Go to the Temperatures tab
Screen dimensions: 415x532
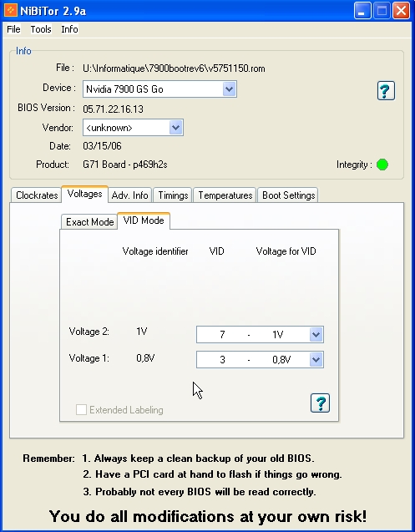coord(225,195)
